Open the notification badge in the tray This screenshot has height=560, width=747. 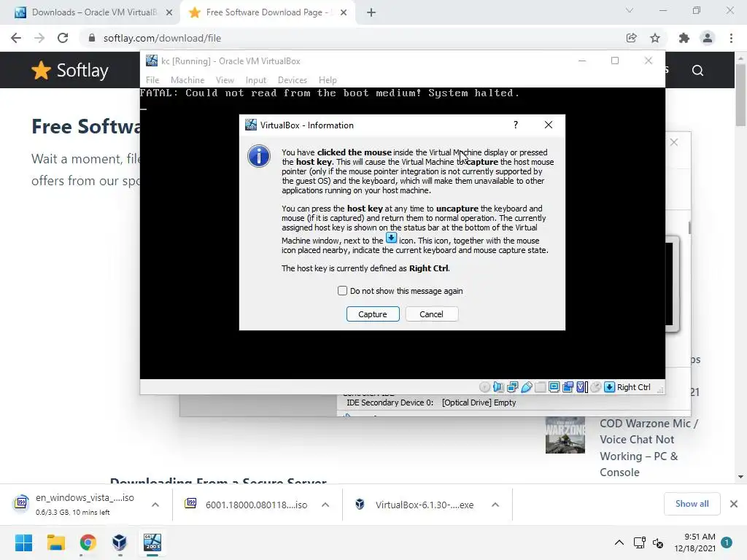[727, 542]
